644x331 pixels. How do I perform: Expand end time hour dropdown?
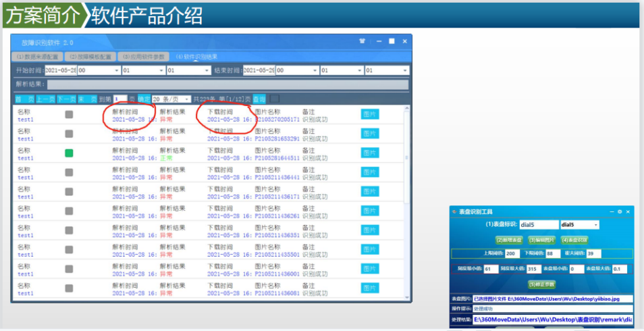pyautogui.click(x=315, y=71)
